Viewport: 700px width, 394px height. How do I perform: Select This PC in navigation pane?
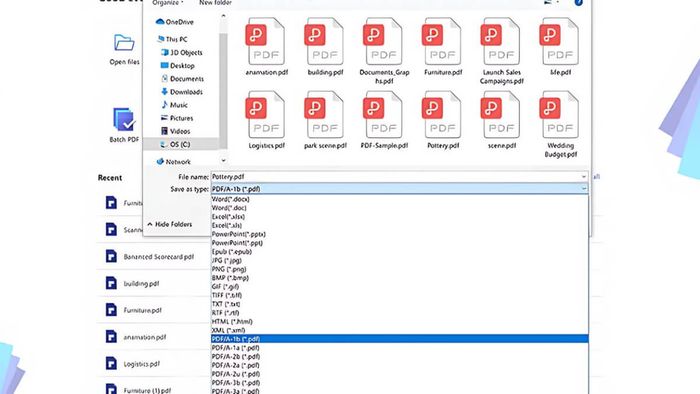pyautogui.click(x=172, y=39)
